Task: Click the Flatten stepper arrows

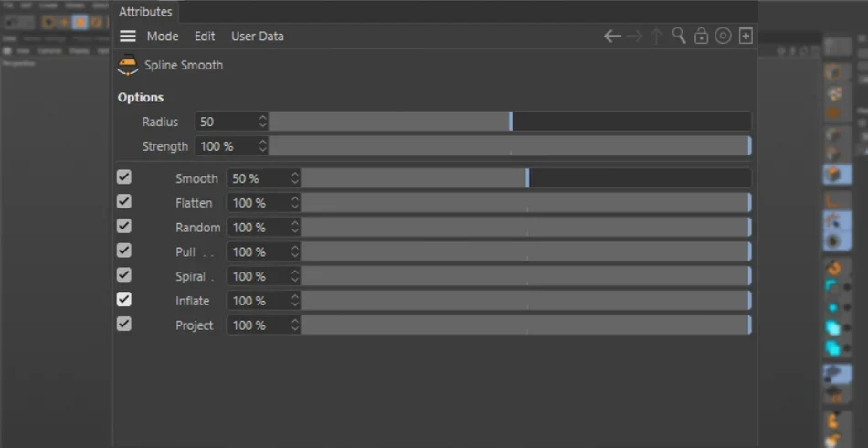Action: [295, 203]
